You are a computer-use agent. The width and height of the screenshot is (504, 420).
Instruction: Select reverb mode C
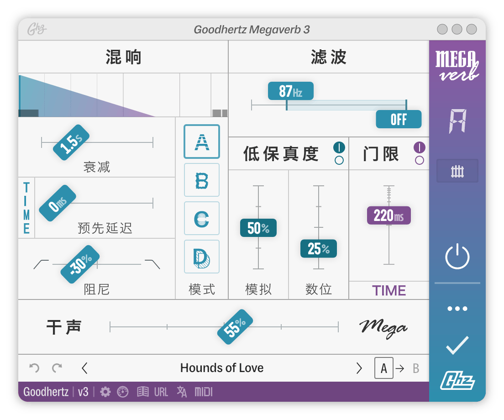tap(201, 218)
